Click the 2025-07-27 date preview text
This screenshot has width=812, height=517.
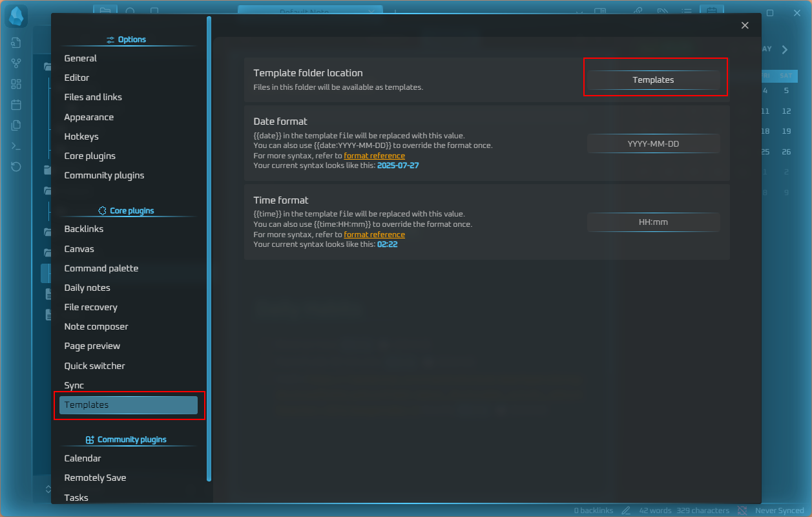(399, 165)
